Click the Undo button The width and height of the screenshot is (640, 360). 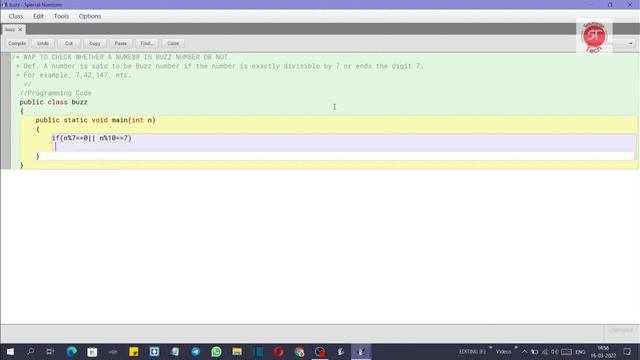coord(43,43)
